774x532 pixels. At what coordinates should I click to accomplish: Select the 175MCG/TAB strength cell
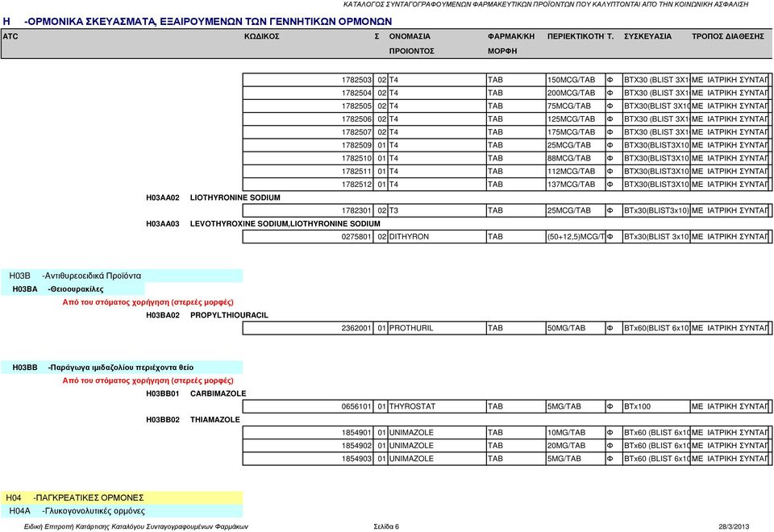coord(576,132)
